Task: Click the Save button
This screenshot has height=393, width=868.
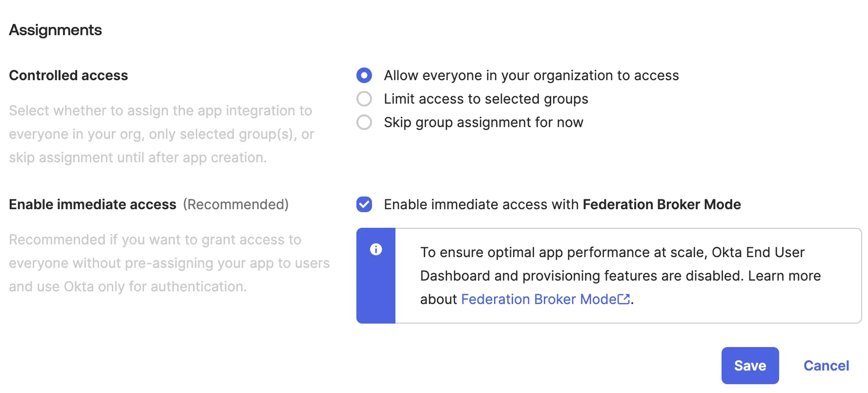Action: (x=750, y=365)
